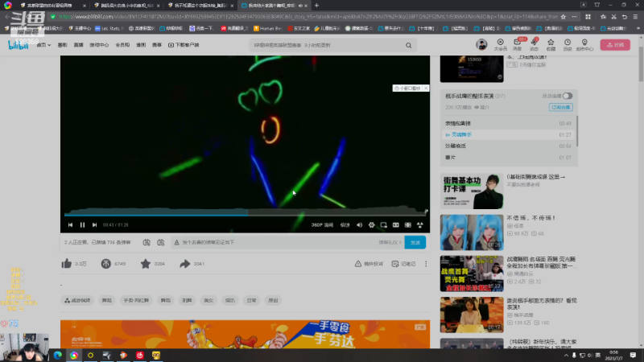Open 消息 messages icon
This screenshot has width=644, height=362.
click(517, 45)
